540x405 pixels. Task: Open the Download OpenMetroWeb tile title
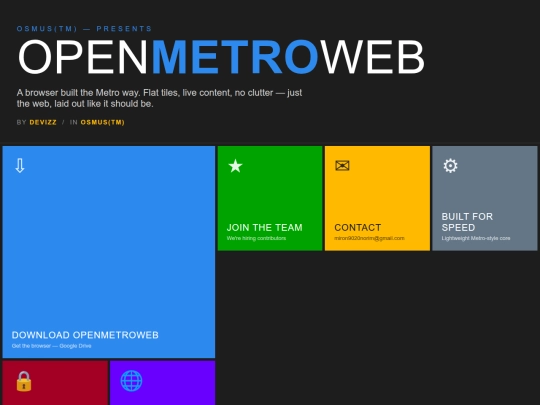click(x=85, y=335)
